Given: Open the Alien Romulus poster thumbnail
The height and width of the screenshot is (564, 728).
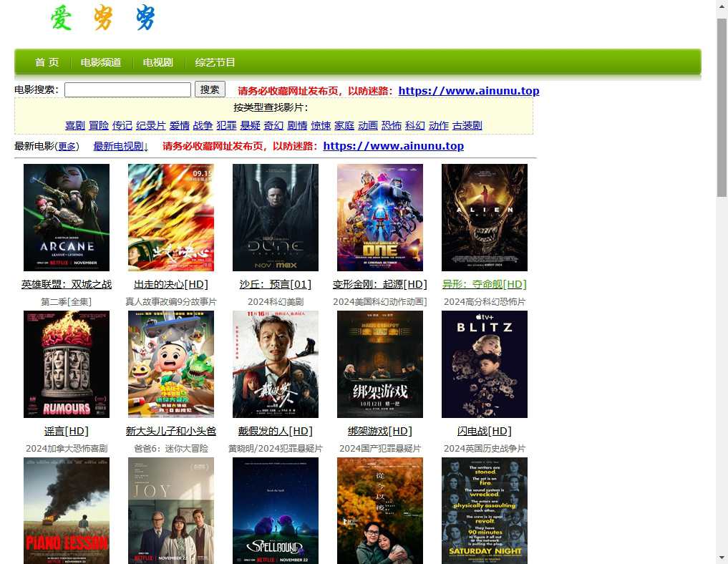Looking at the screenshot, I should pos(484,218).
